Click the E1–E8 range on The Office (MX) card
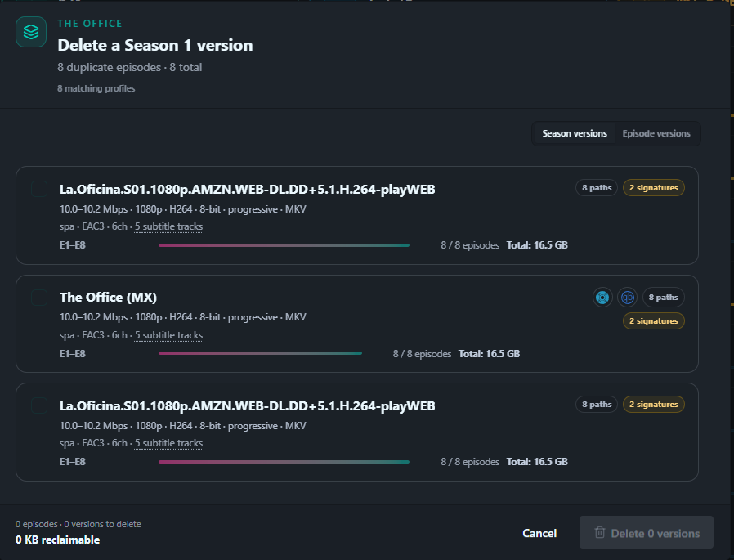 coord(73,354)
